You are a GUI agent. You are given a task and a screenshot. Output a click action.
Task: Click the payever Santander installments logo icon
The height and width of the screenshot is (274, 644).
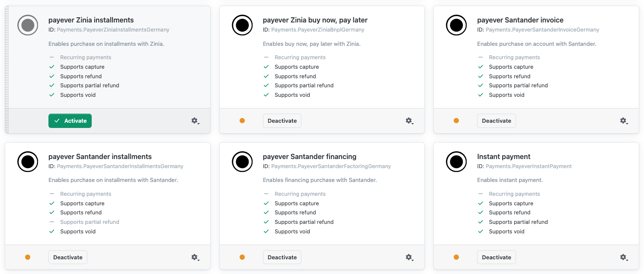(x=28, y=162)
